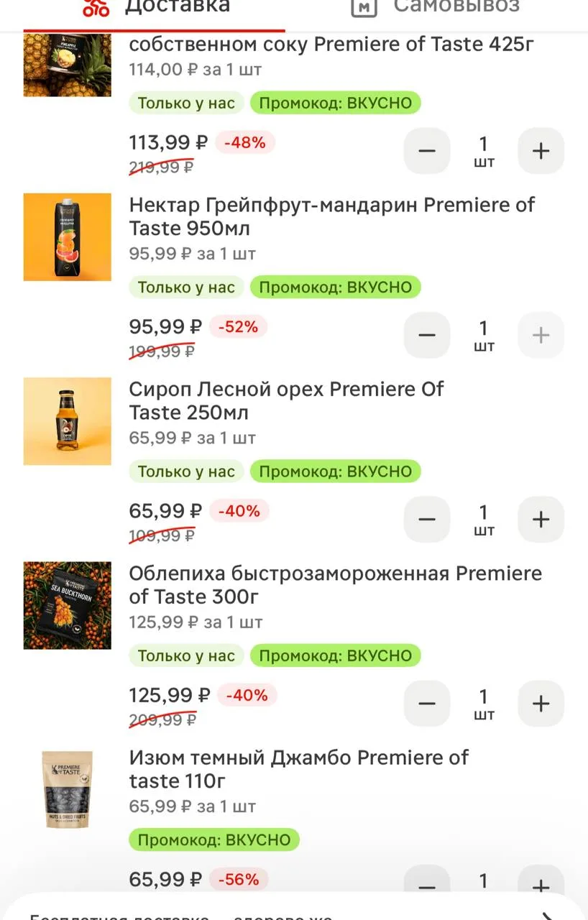
Task: Open the pineapple can product thumbnail
Action: pyautogui.click(x=68, y=65)
